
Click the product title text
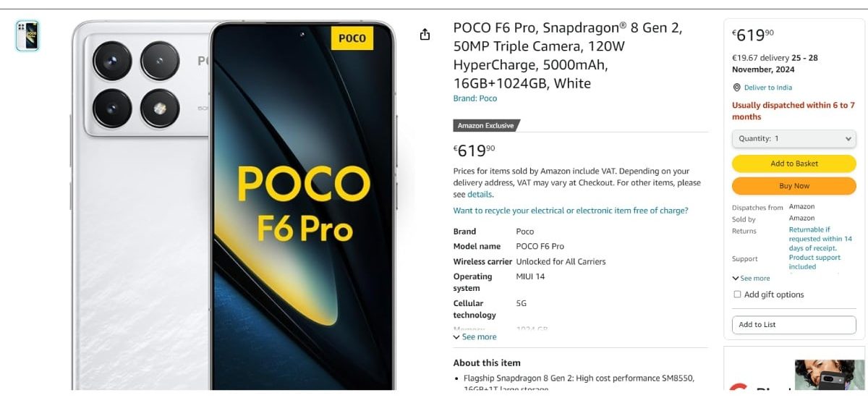pyautogui.click(x=568, y=56)
